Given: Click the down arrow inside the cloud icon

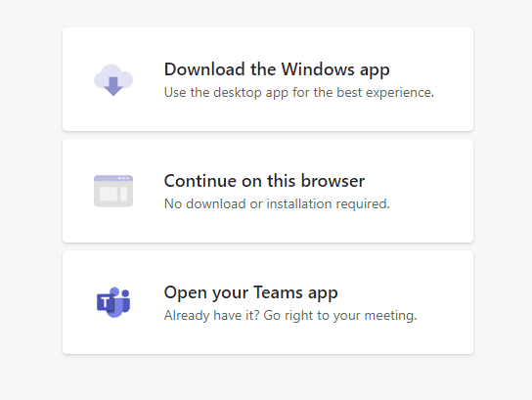Looking at the screenshot, I should pyautogui.click(x=113, y=86).
